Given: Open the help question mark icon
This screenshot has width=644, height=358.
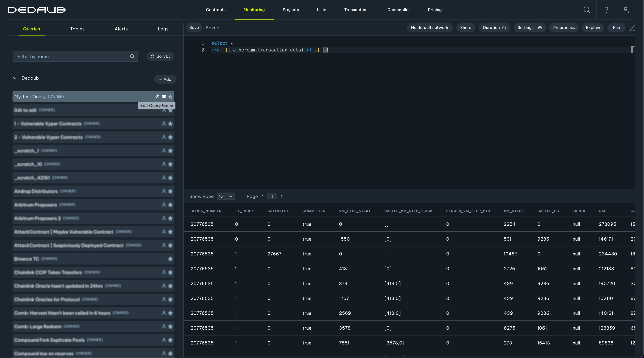Looking at the screenshot, I should point(606,10).
